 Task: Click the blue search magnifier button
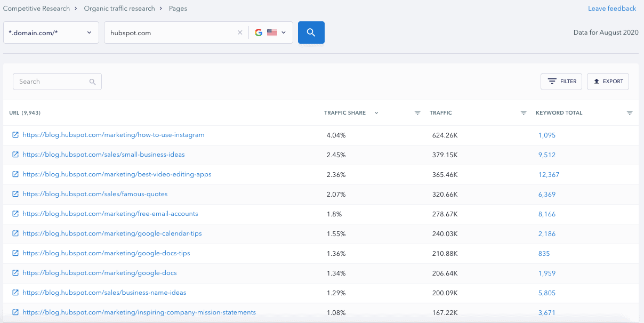(311, 33)
